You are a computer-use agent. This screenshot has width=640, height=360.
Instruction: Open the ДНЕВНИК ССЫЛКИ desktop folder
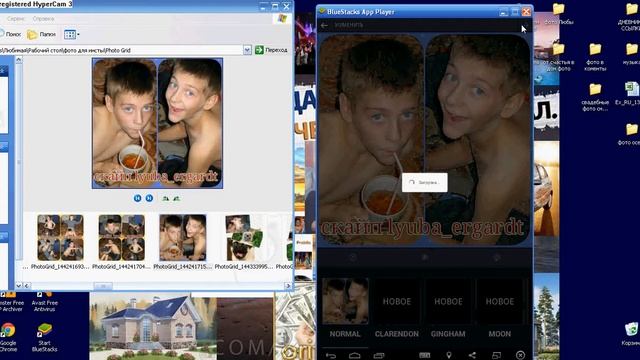[631, 16]
